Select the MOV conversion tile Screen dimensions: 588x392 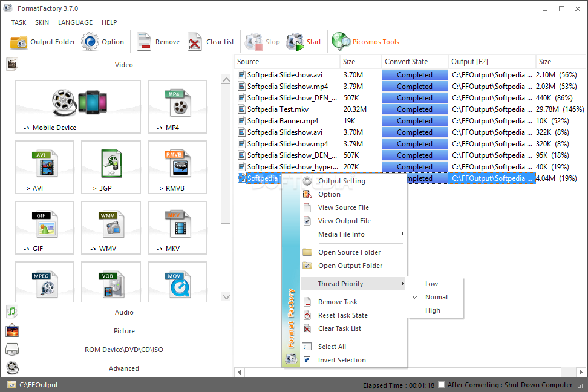point(177,282)
